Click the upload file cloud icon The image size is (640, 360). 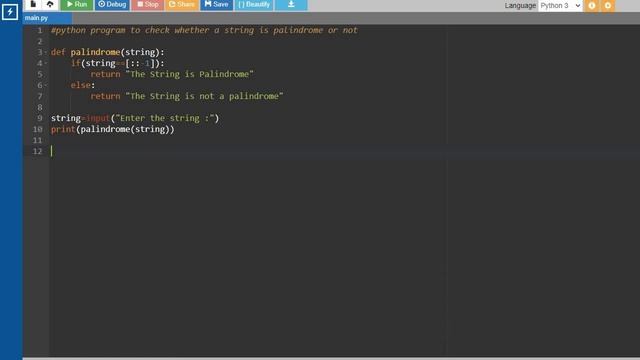[50, 4]
